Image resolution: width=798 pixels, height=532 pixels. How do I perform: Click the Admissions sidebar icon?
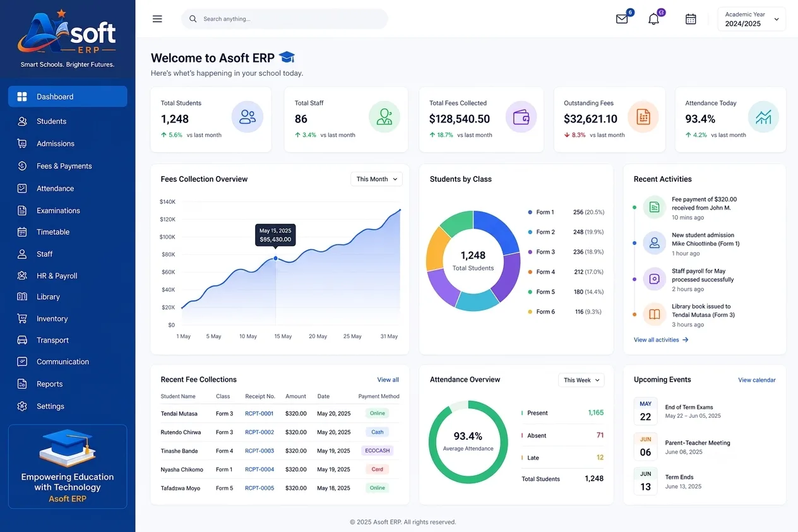pyautogui.click(x=22, y=144)
